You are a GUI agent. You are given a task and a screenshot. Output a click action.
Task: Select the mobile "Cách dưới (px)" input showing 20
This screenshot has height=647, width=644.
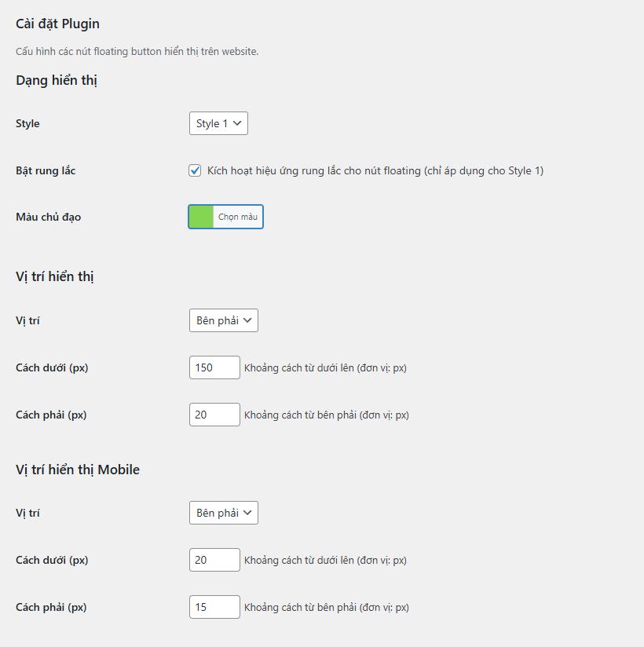pyautogui.click(x=214, y=560)
